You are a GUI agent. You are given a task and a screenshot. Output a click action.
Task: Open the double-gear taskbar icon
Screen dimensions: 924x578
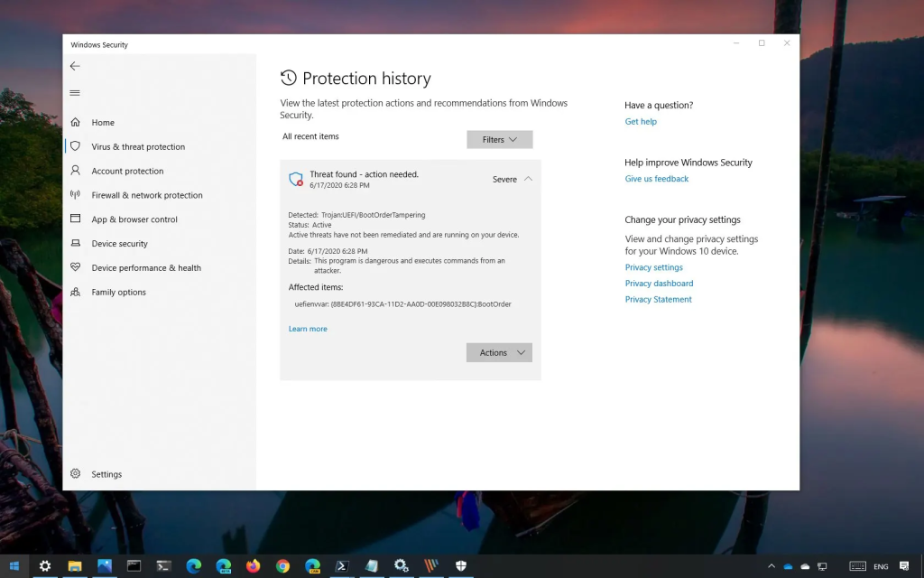pos(402,566)
